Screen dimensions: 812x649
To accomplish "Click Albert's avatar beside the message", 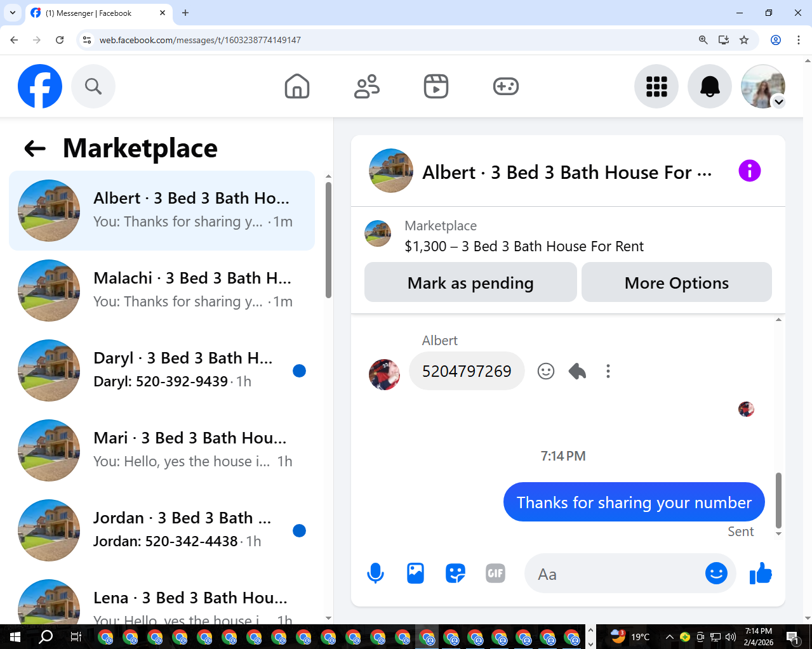I will tap(385, 374).
